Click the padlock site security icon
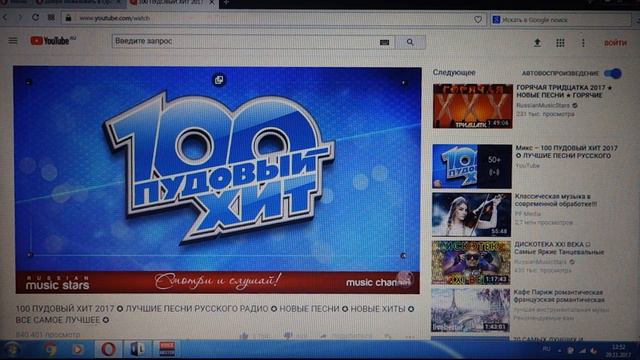This screenshot has height=360, width=640. pos(68,18)
